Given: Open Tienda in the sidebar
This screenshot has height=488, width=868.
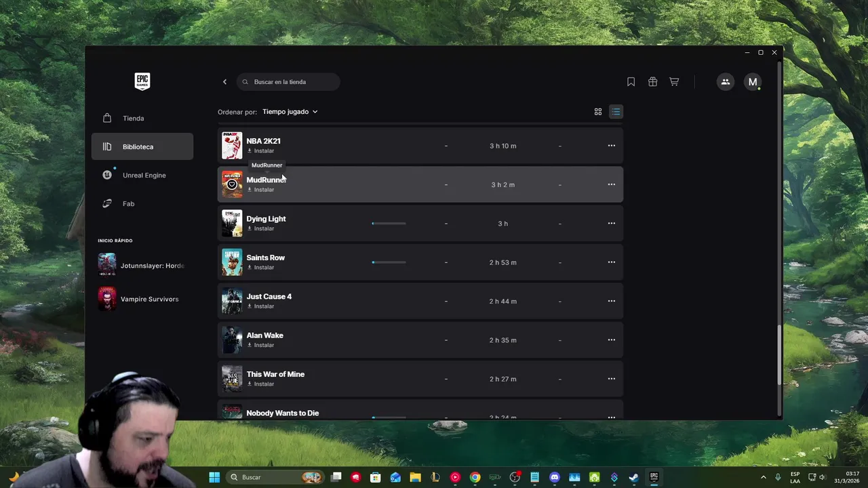Looking at the screenshot, I should (142, 118).
